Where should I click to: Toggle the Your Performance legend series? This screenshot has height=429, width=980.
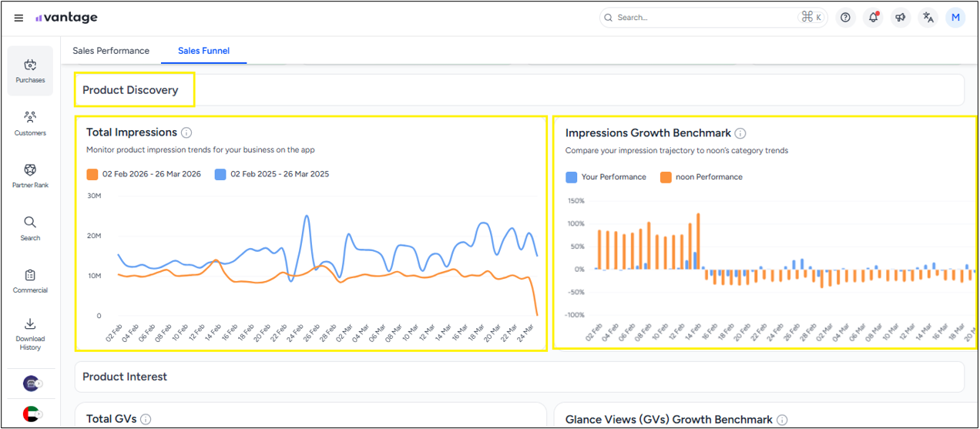[x=606, y=177]
